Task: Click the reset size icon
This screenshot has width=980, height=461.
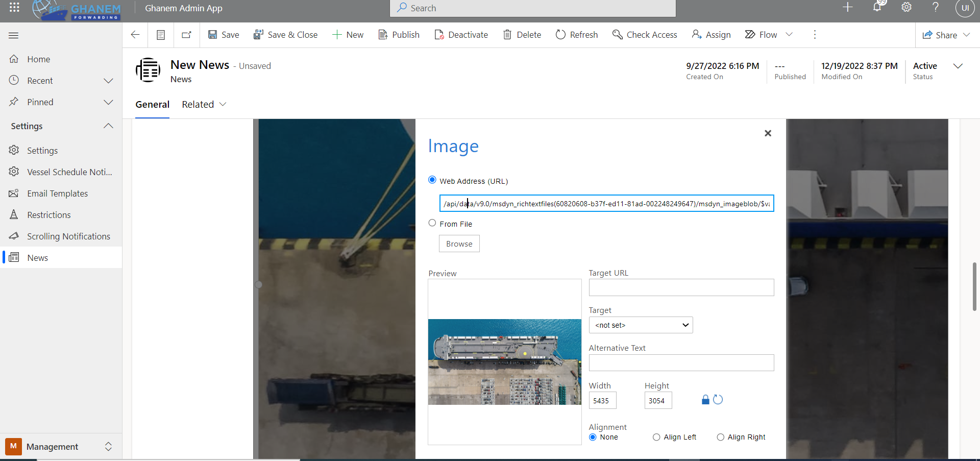Action: tap(718, 400)
